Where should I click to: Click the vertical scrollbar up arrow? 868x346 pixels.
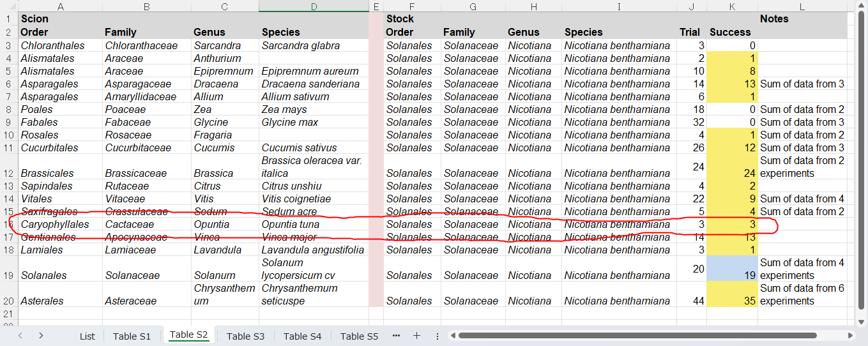(x=862, y=6)
